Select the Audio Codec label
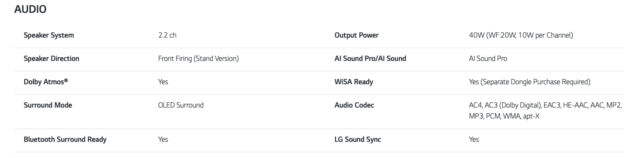Viewport: 644px width, 158px height. coord(354,105)
